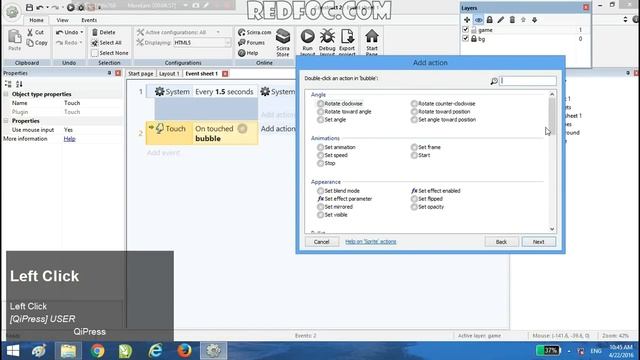
Task: Select the Set angle action
Action: (331, 120)
